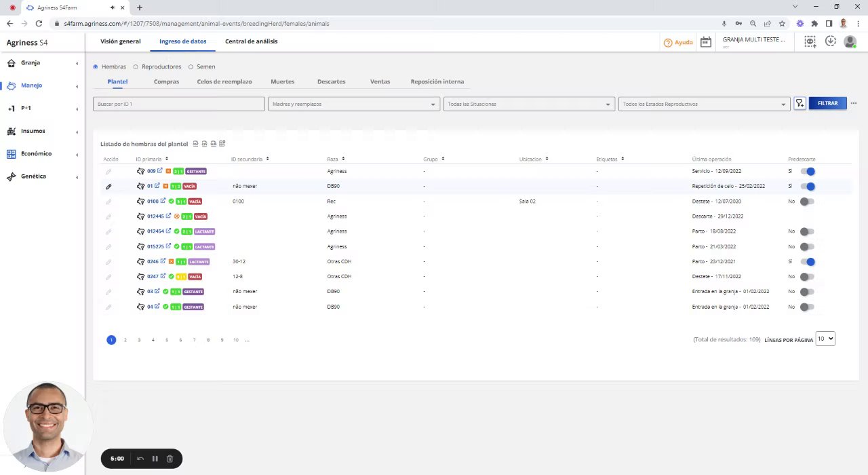Open animal 009 in new tab icon
Screen dimensions: 868x475
(x=160, y=170)
